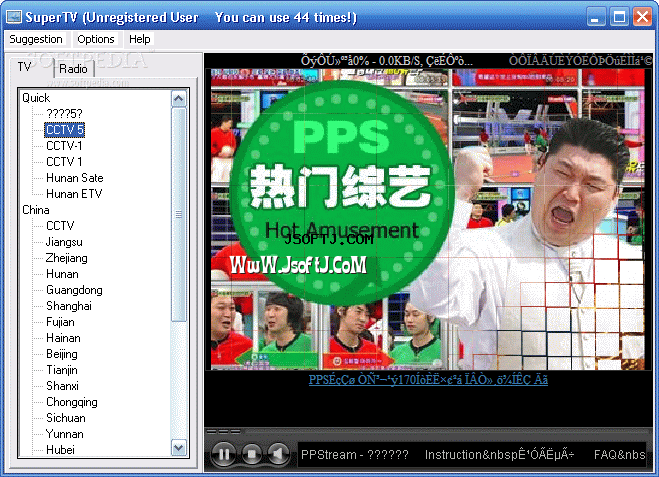Screen dimensions: 659x477
Task: Select the CCTV 1 channel
Action: 64,162
